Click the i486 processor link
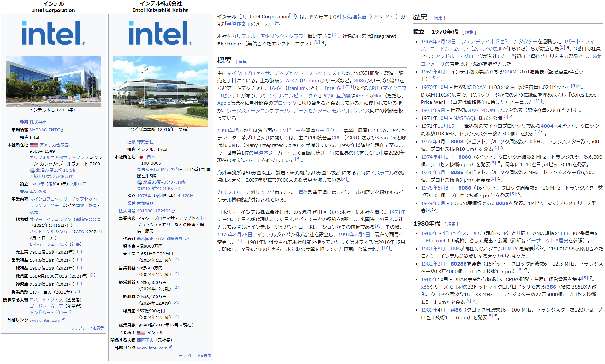Screen dimensions: 605x364 [456, 310]
